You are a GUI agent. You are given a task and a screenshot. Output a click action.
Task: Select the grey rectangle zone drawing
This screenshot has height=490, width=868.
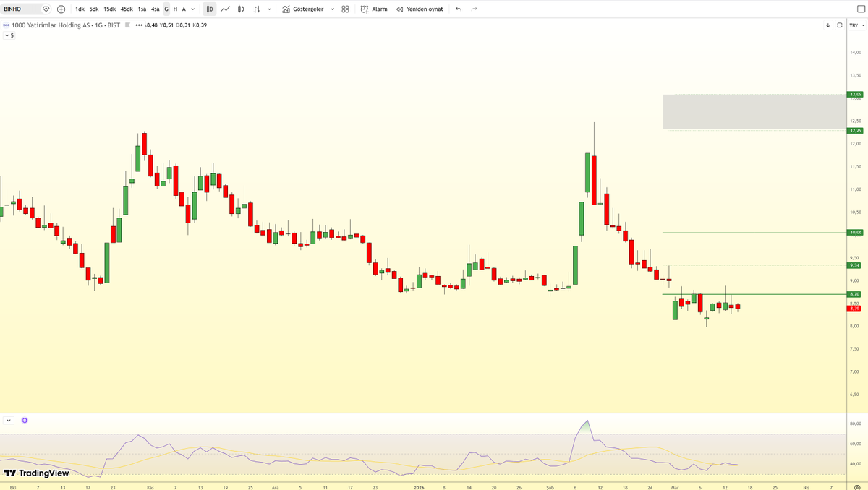coord(754,112)
